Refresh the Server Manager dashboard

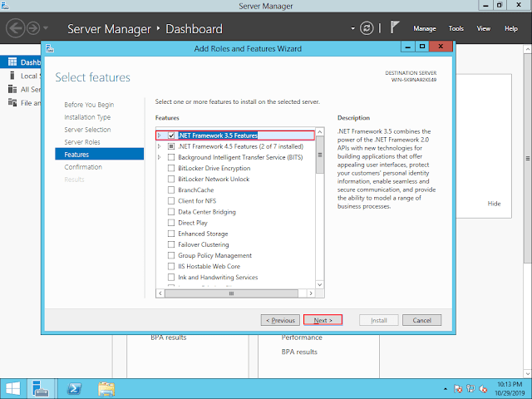click(367, 28)
